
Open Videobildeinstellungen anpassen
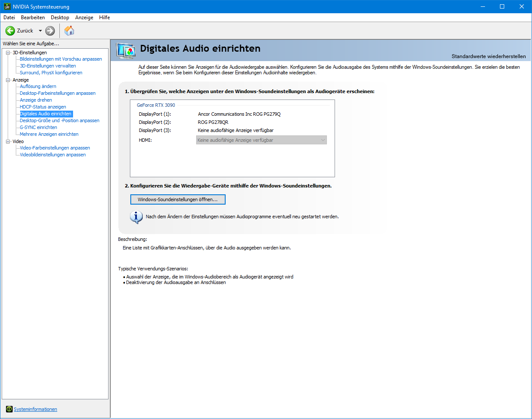[53, 155]
